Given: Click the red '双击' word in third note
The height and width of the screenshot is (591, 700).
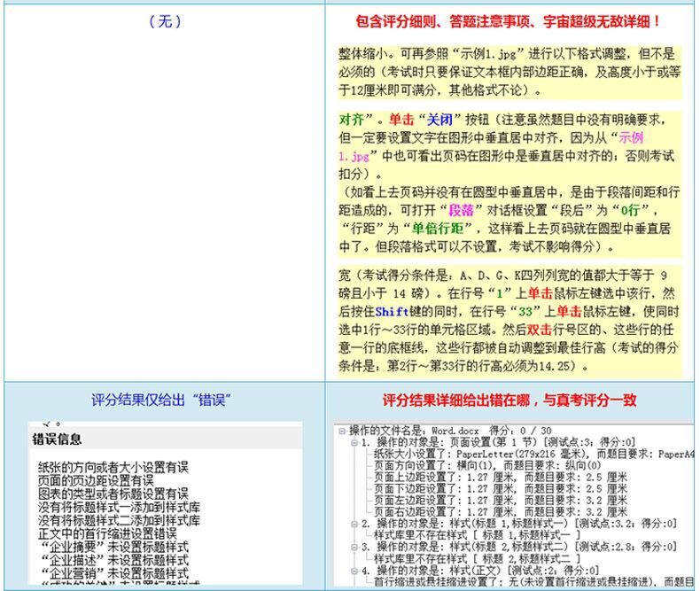Looking at the screenshot, I should pyautogui.click(x=540, y=330).
